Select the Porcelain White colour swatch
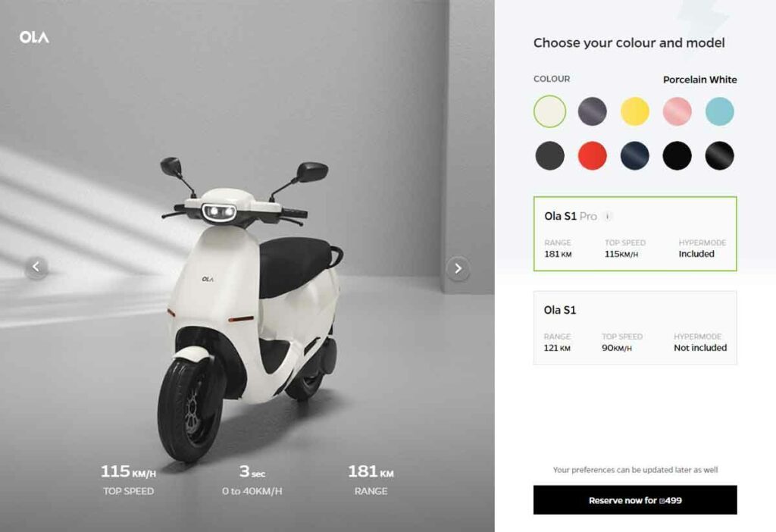 click(550, 111)
